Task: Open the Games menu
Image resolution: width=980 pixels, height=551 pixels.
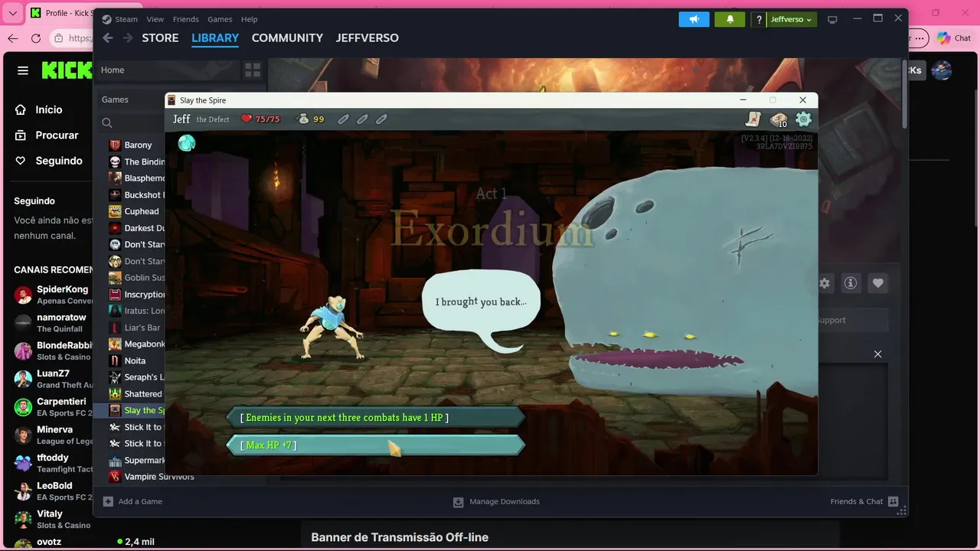Action: [220, 19]
